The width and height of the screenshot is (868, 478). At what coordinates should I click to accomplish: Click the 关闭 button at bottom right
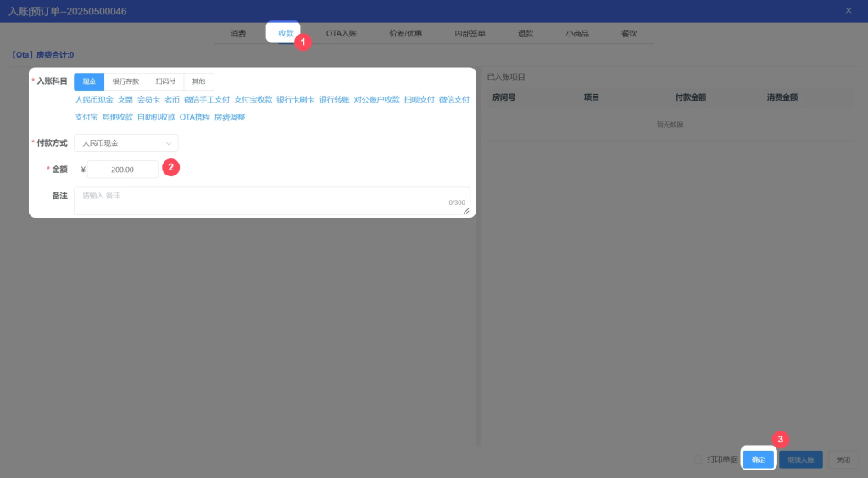tap(843, 459)
